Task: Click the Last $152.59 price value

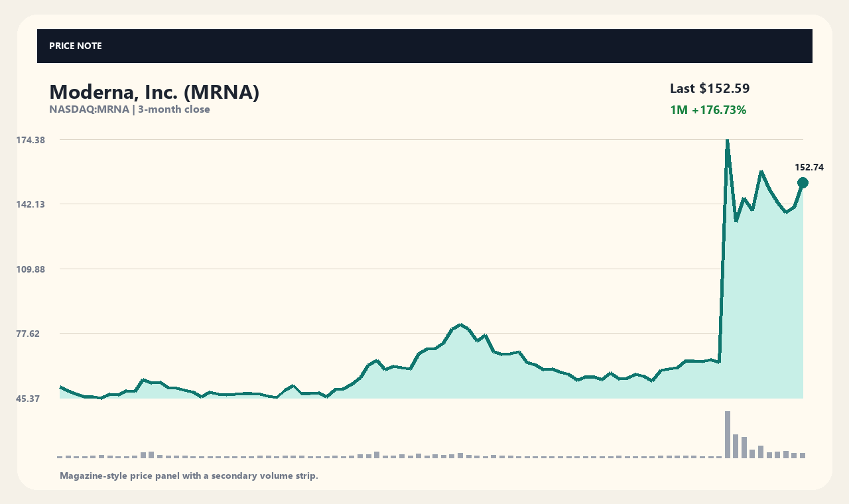Action: (x=710, y=88)
